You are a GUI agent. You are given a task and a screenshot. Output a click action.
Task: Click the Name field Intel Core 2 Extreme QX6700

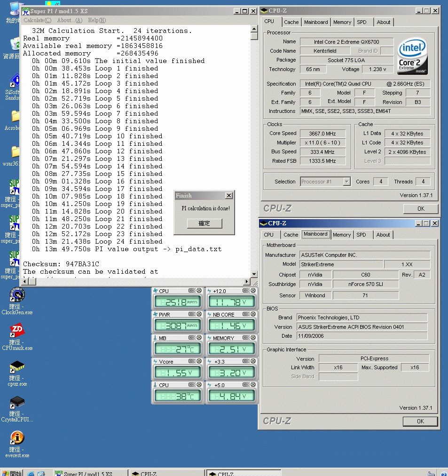346,42
